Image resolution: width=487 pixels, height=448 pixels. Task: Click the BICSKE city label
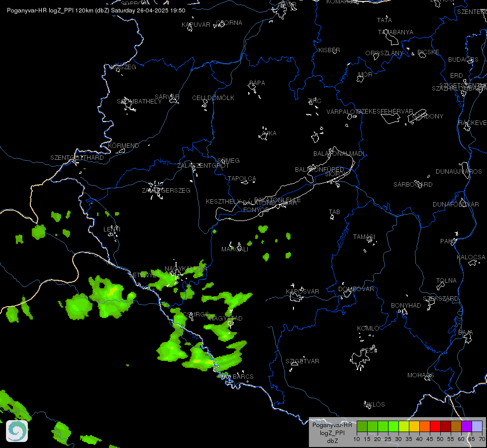(x=428, y=52)
